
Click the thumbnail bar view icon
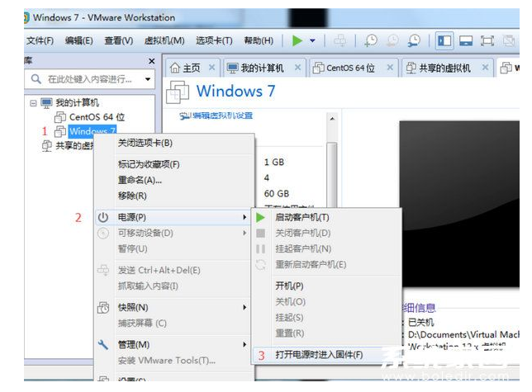[x=466, y=40]
